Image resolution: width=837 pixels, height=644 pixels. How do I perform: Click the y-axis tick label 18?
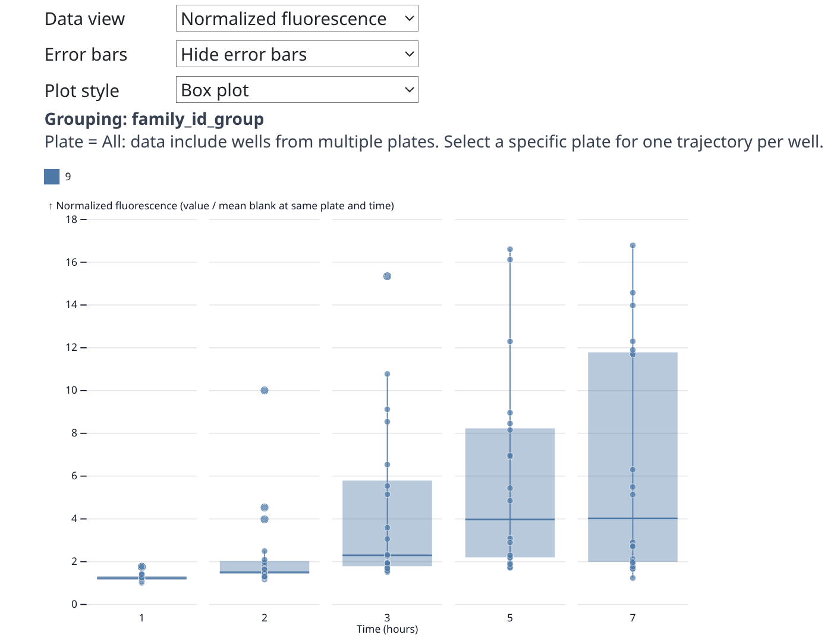tap(71, 219)
